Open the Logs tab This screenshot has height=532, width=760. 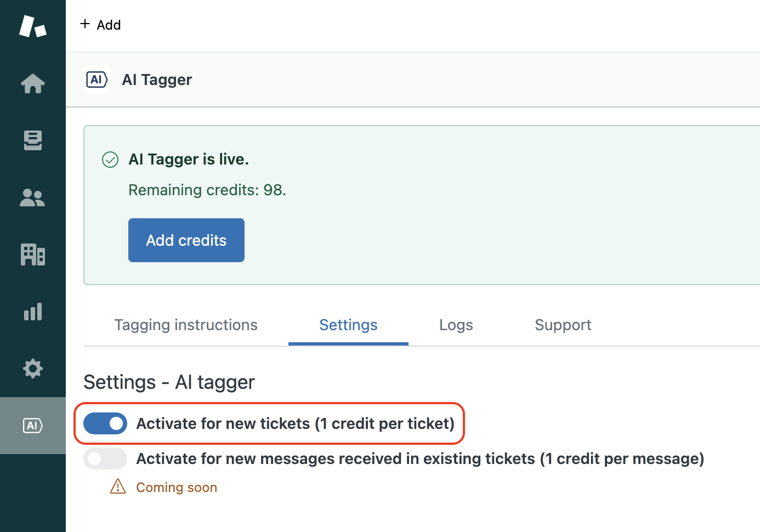coord(456,325)
